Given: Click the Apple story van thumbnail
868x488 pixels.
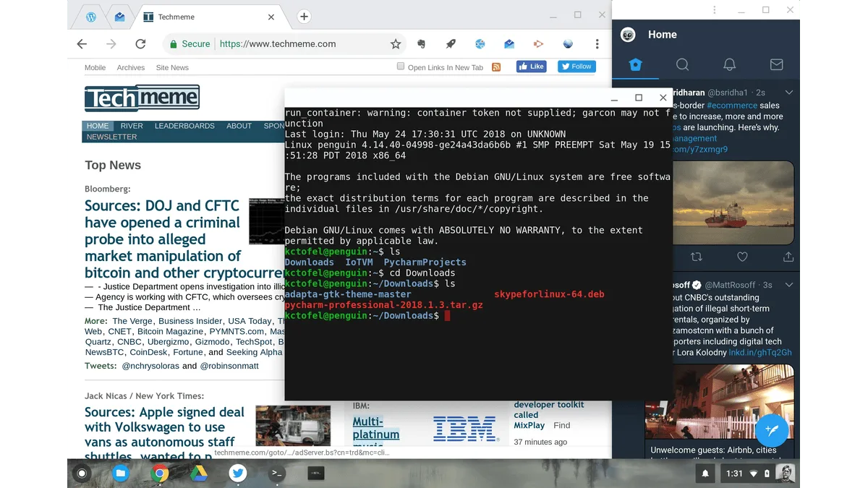Looking at the screenshot, I should tap(293, 425).
